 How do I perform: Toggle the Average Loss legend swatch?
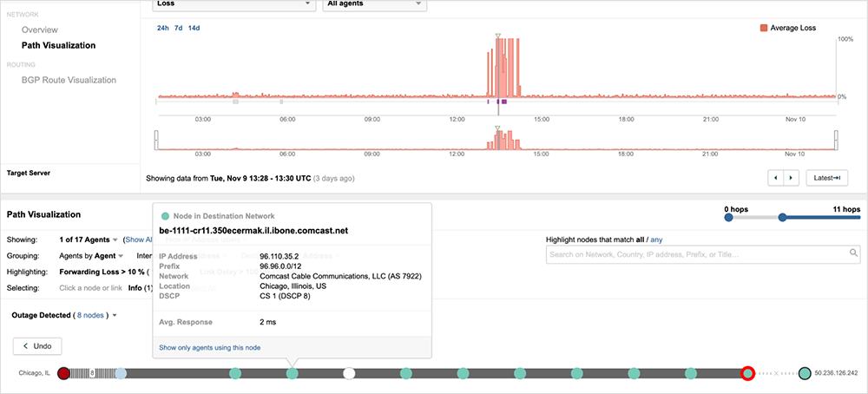pos(764,28)
